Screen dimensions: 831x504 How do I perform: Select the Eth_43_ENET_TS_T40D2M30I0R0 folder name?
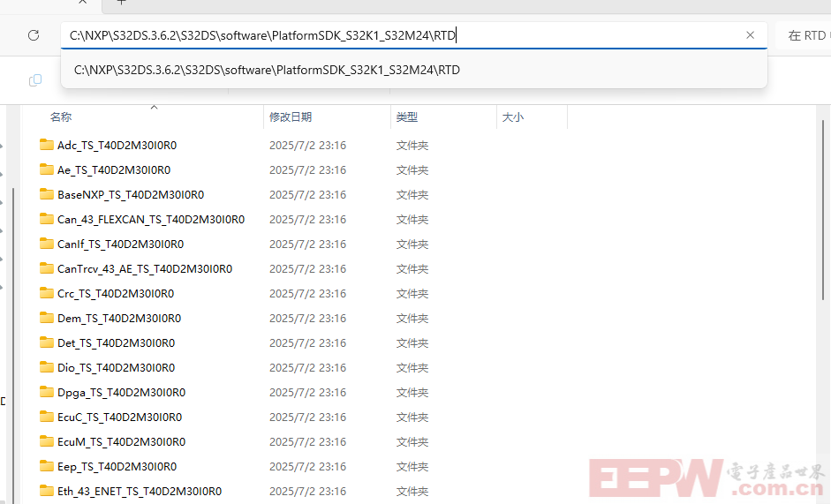click(x=140, y=492)
